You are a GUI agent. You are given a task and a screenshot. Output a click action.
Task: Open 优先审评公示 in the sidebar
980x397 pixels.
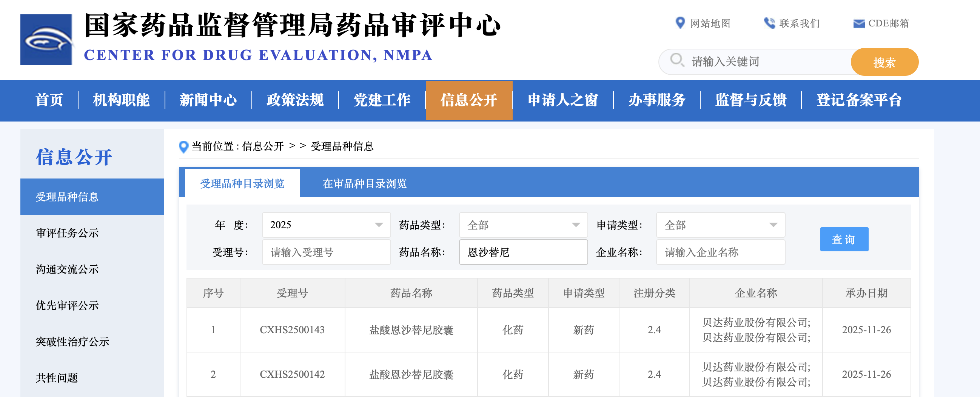point(67,305)
